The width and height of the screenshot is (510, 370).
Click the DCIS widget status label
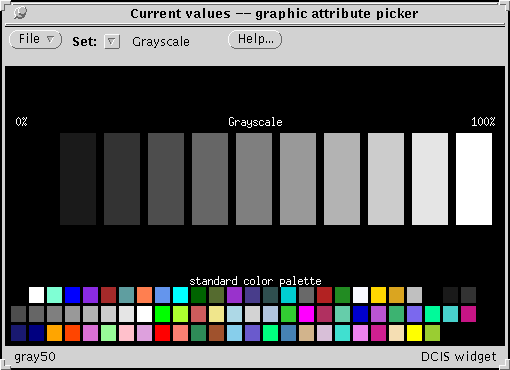coord(459,357)
